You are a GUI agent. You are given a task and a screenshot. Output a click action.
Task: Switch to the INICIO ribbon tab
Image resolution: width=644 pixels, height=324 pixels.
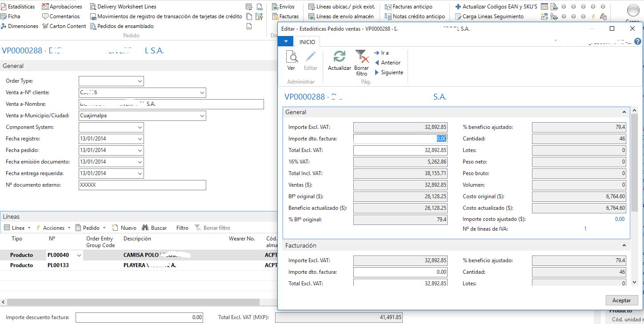click(x=307, y=41)
